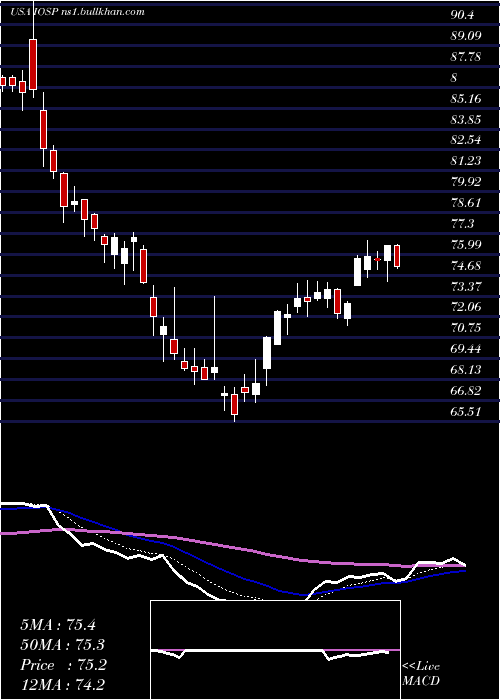Screen dimensions: 500x700
Task: Click the 75.99 price label
Action: pos(466,245)
